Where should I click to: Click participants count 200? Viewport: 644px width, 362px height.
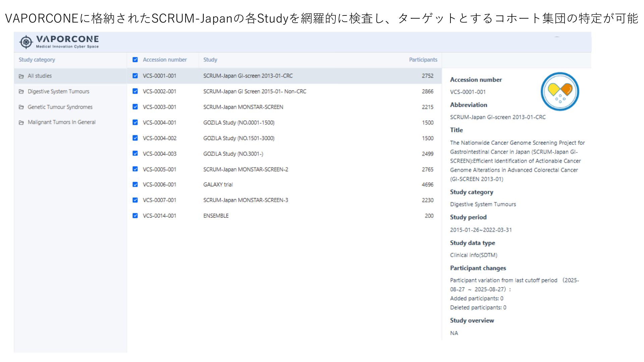[429, 216]
